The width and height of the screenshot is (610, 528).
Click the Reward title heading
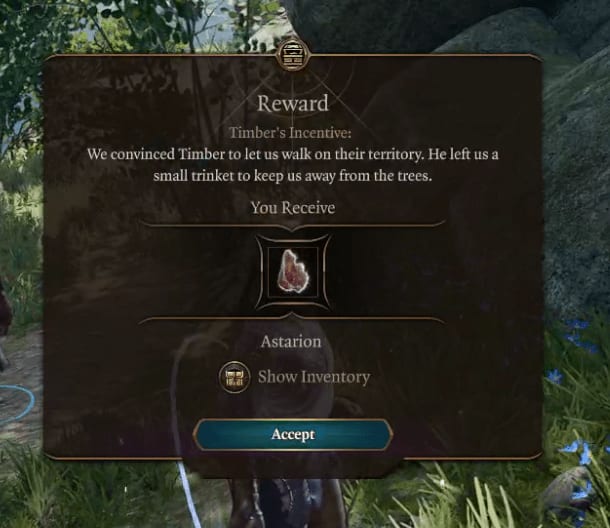pos(293,104)
